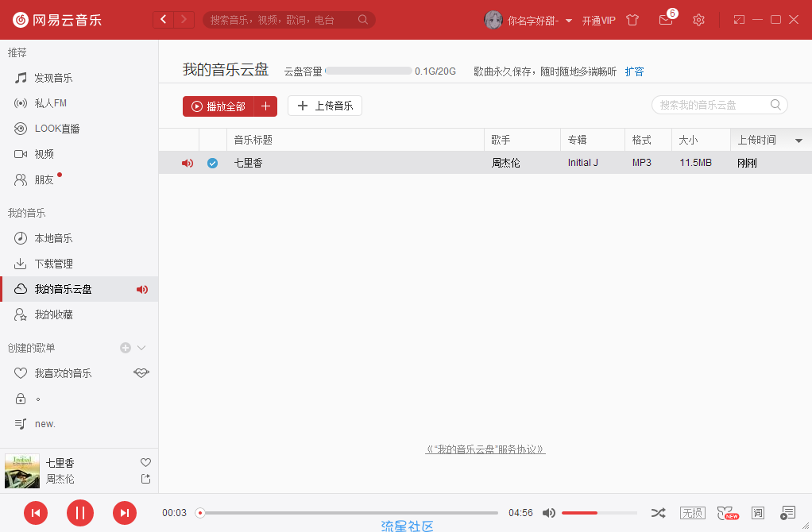812x532 pixels.
Task: Toggle 无损 sound quality button
Action: pyautogui.click(x=692, y=513)
